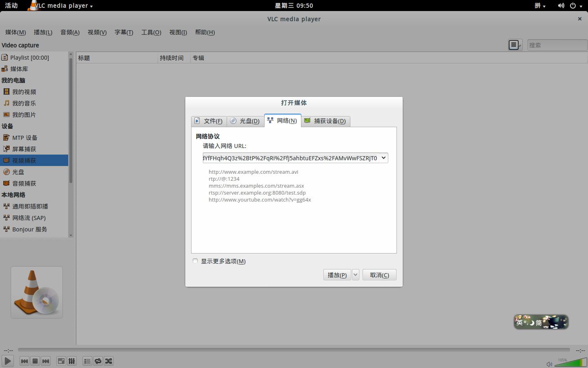
Task: Open extended settings equalizer icon
Action: 71,361
